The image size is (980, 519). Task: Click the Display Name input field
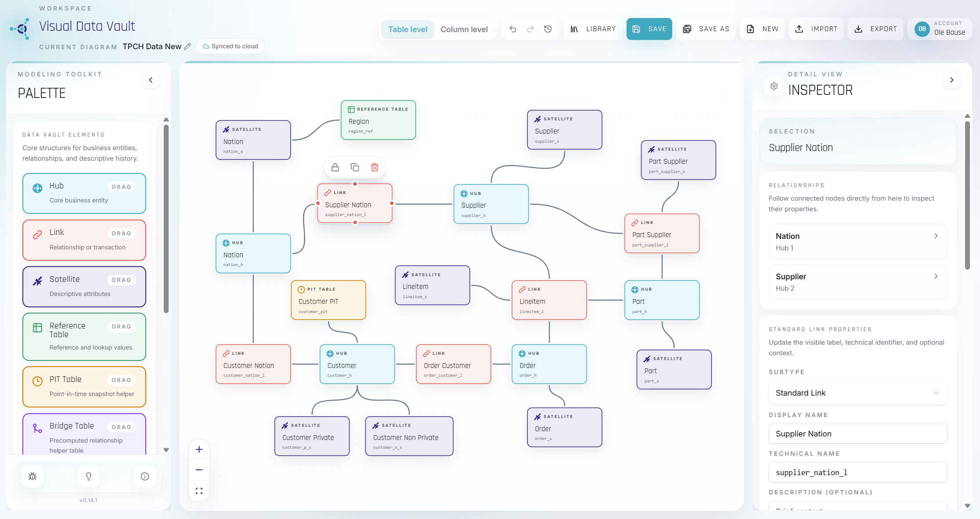coord(857,434)
